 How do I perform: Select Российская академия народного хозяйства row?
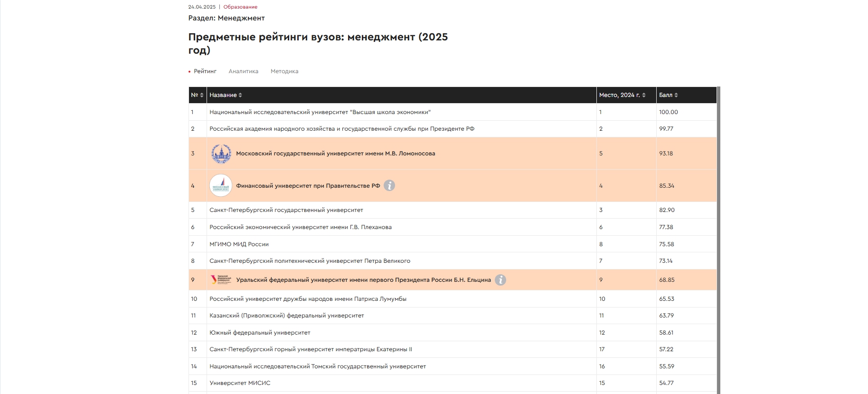click(x=453, y=129)
